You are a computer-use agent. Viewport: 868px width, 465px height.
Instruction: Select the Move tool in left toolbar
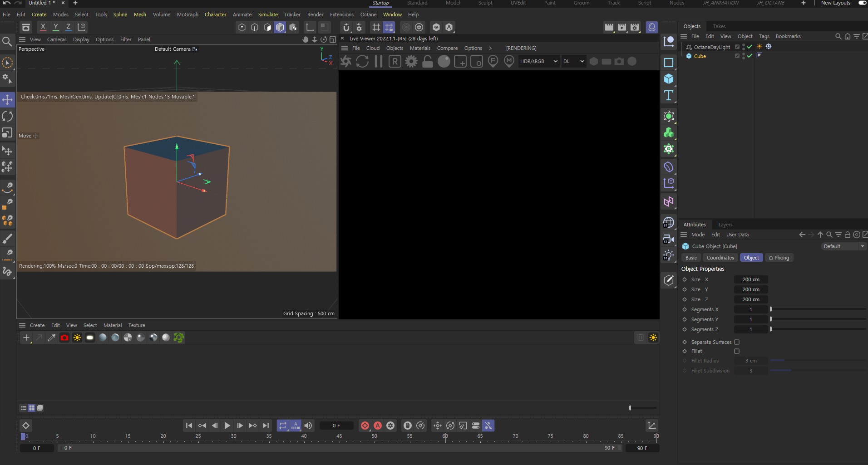pos(7,100)
